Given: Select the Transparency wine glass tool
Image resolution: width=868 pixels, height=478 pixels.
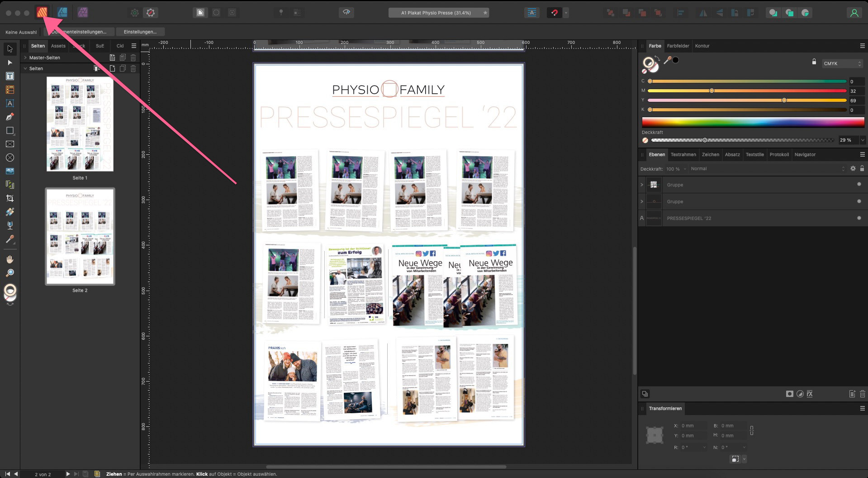Looking at the screenshot, I should (10, 225).
